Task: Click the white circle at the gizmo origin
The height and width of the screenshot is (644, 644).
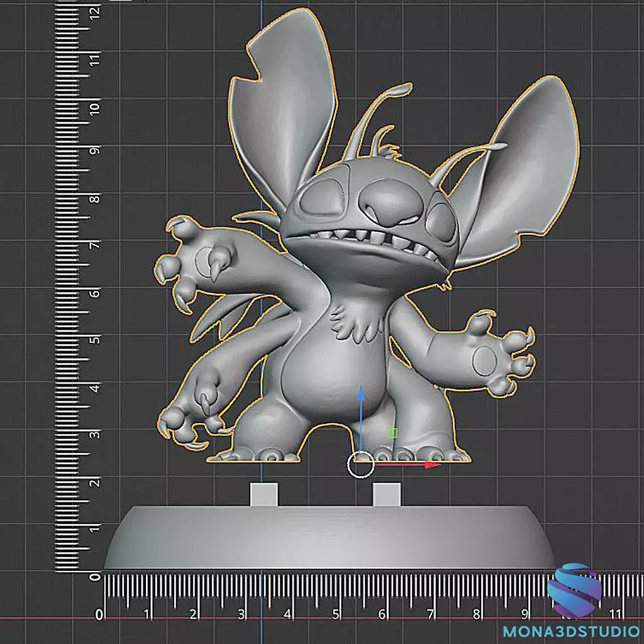Action: (x=360, y=465)
